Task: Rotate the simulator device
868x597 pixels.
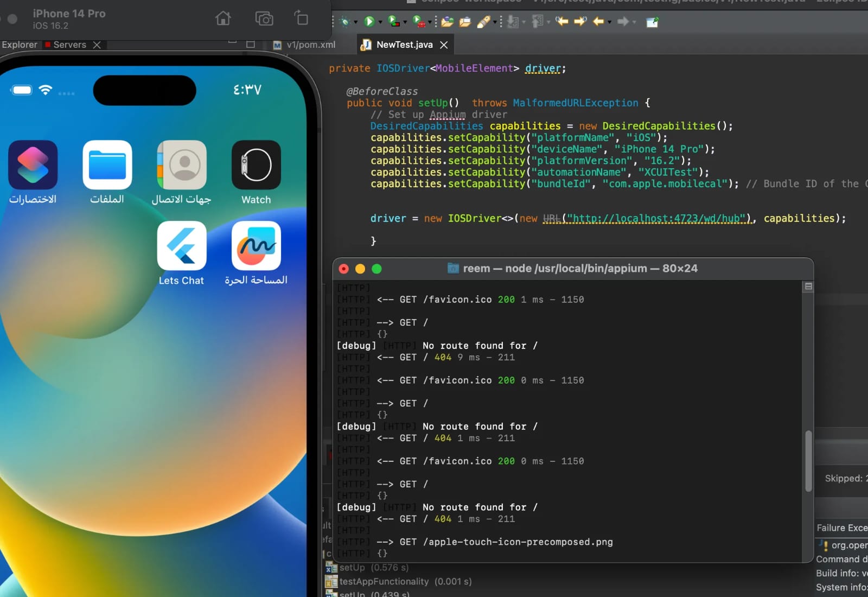Action: point(301,18)
